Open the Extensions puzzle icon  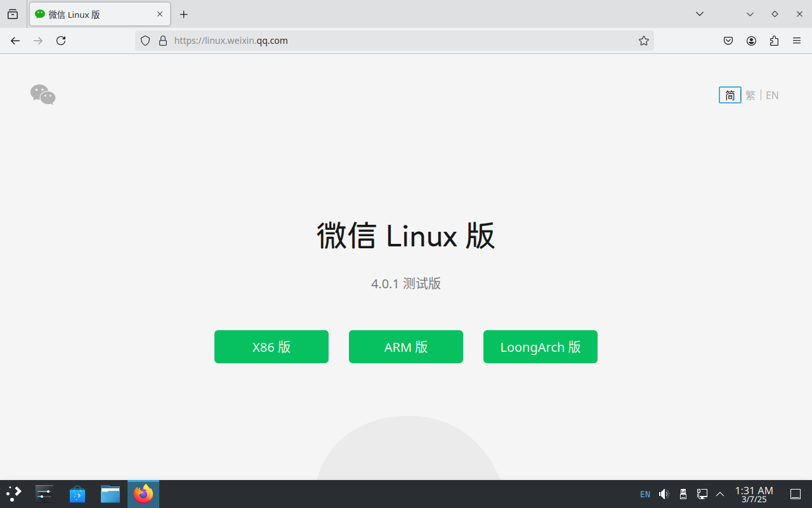(x=774, y=41)
